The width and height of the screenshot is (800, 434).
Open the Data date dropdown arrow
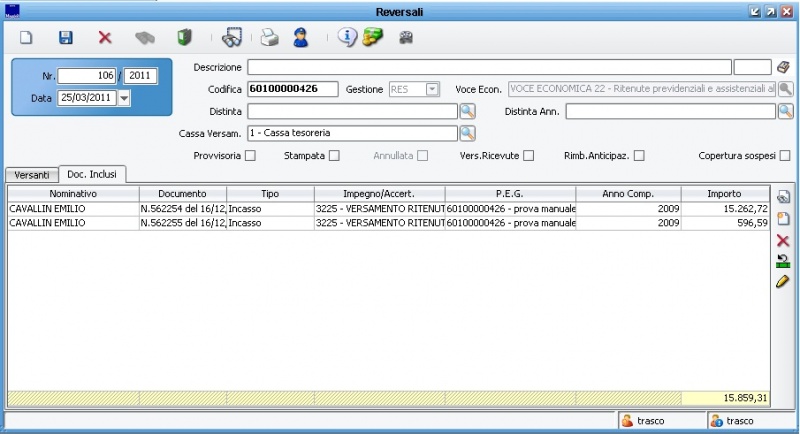coord(124,98)
